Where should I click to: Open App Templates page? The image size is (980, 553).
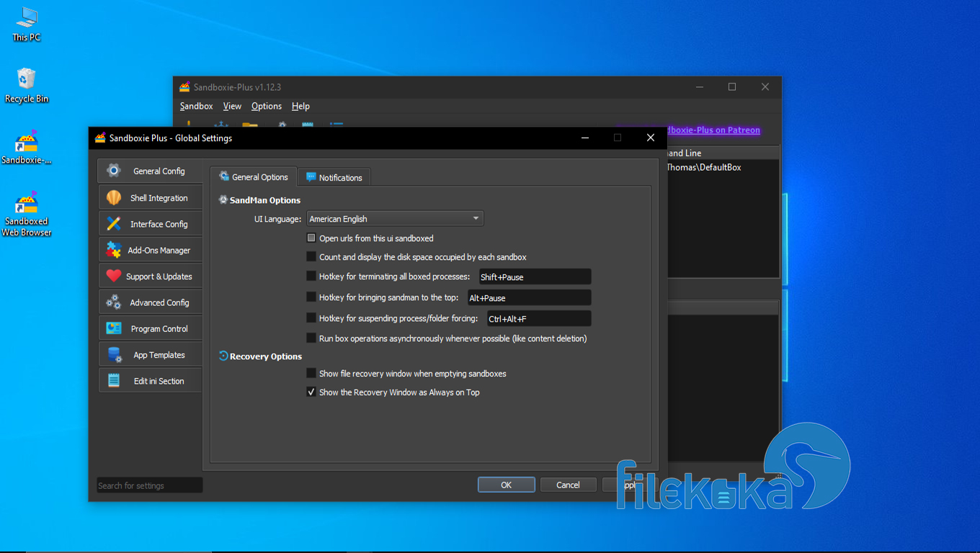pyautogui.click(x=150, y=355)
